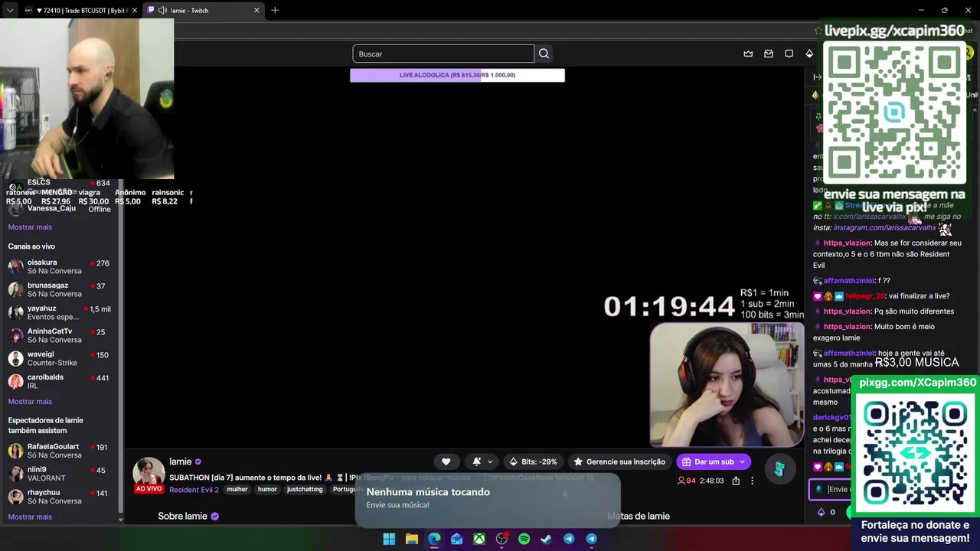Click the 01:19:44 subathon timer
Image resolution: width=980 pixels, height=551 pixels.
pos(669,307)
